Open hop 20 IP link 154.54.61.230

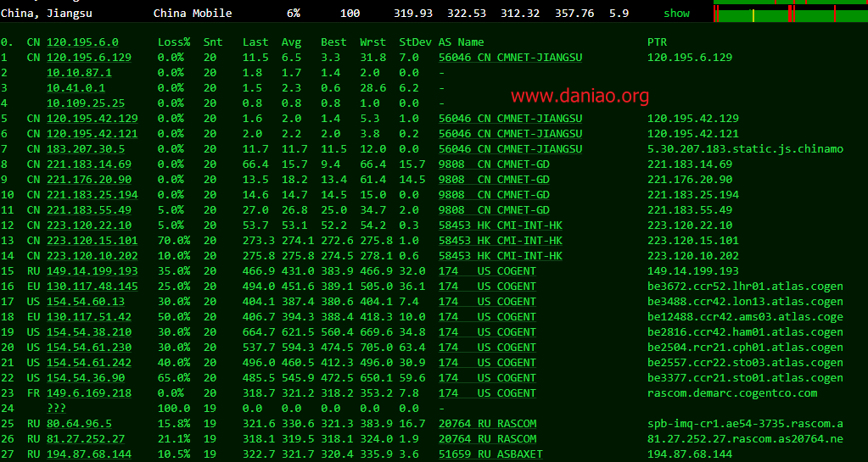(89, 348)
